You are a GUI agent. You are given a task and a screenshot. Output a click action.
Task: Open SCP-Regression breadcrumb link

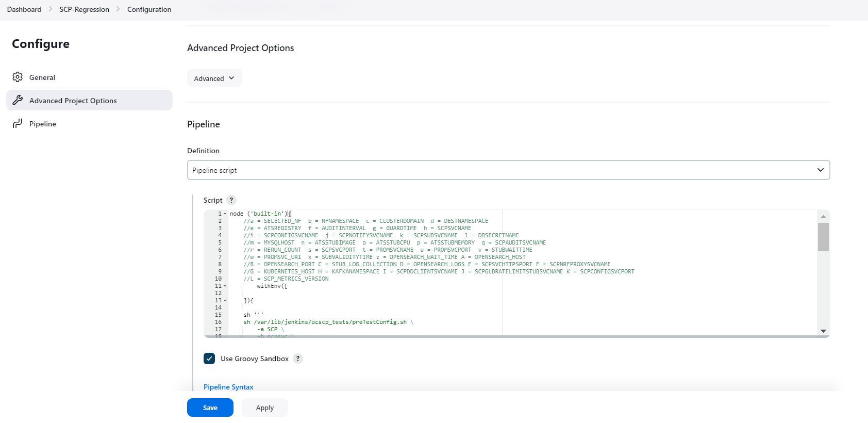tap(84, 9)
